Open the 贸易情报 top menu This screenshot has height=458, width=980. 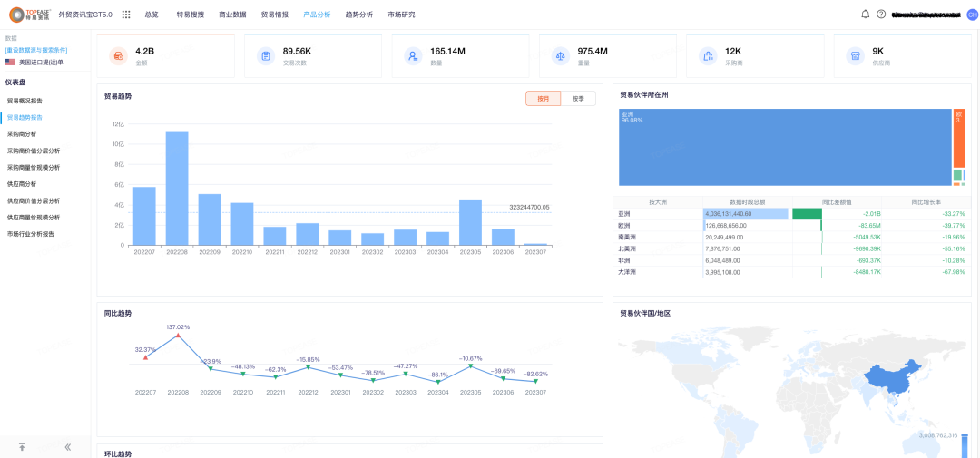click(x=275, y=15)
